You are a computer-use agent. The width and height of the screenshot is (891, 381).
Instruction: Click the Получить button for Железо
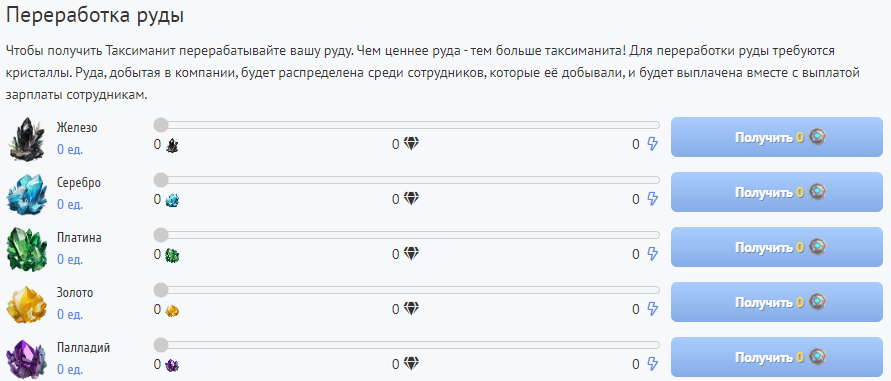(780, 137)
